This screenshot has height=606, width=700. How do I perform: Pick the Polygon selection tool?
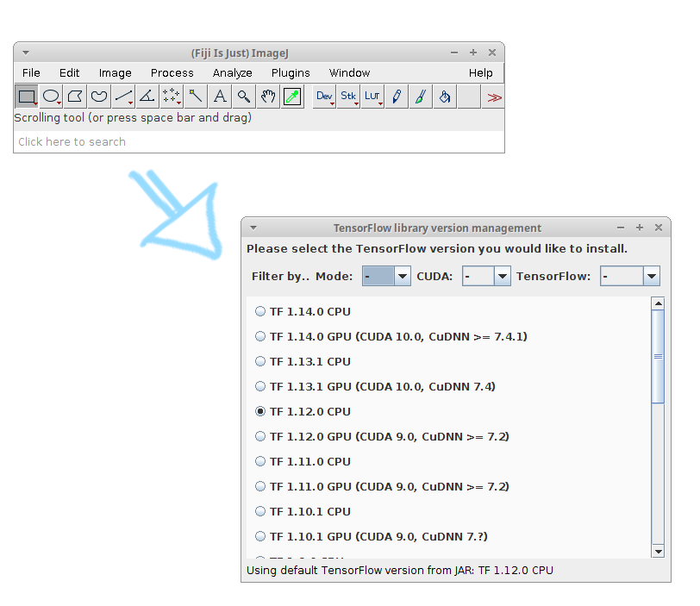75,97
